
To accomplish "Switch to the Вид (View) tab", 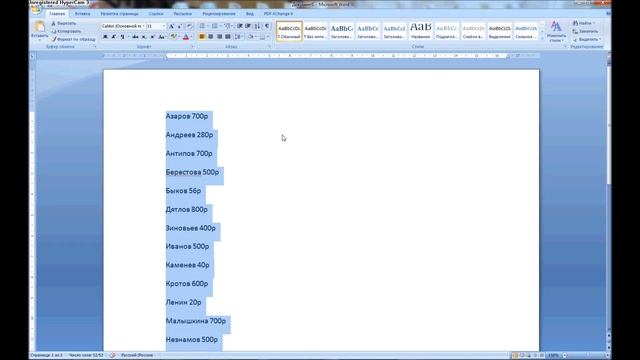I will (x=250, y=13).
